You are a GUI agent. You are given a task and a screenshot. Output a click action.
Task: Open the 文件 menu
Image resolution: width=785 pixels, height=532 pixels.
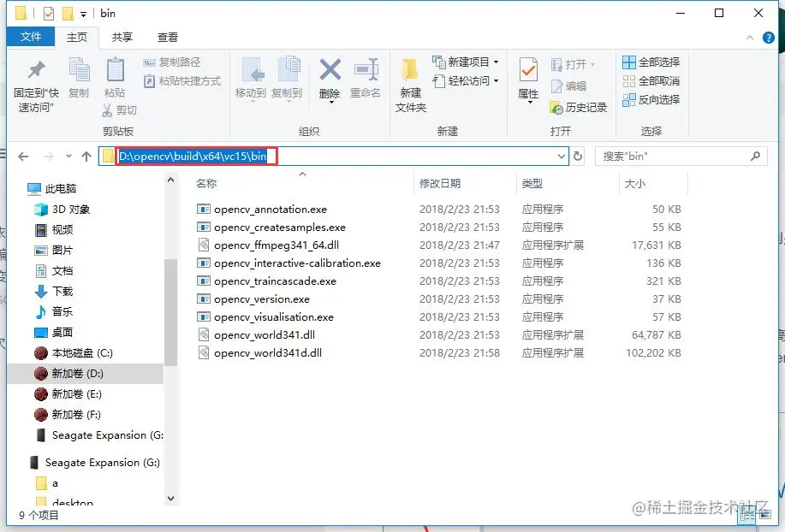[31, 38]
